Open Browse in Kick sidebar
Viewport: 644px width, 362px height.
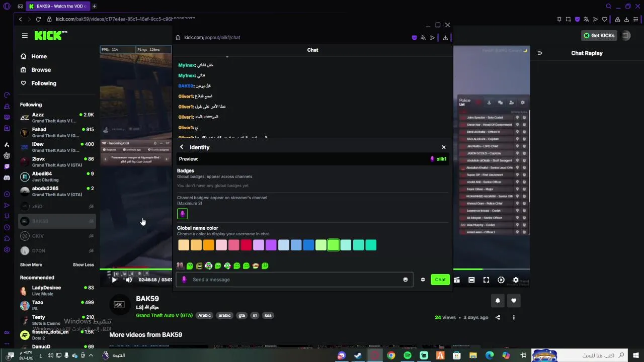coord(36,70)
